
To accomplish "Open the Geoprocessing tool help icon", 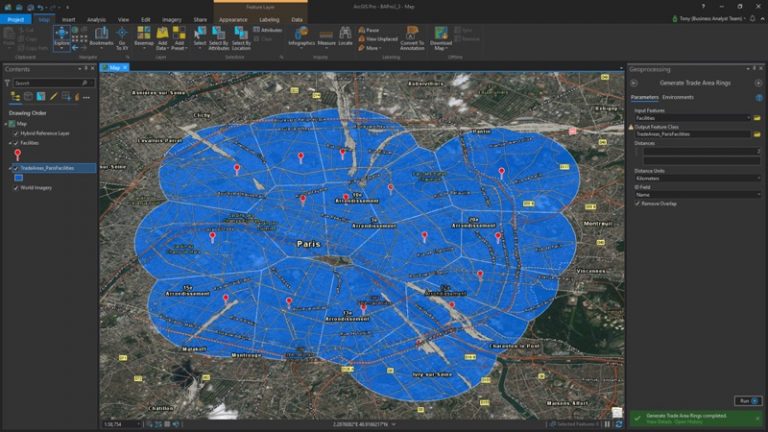I will pos(759,97).
